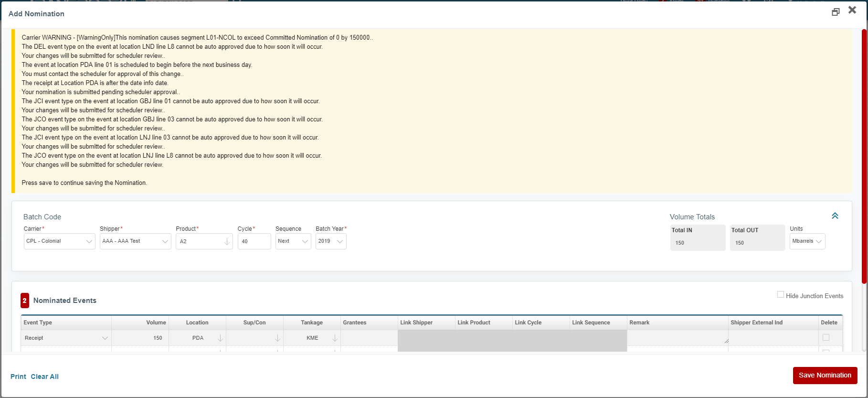The height and width of the screenshot is (398, 868).
Task: Click the Cycle input field containing 40
Action: [254, 241]
